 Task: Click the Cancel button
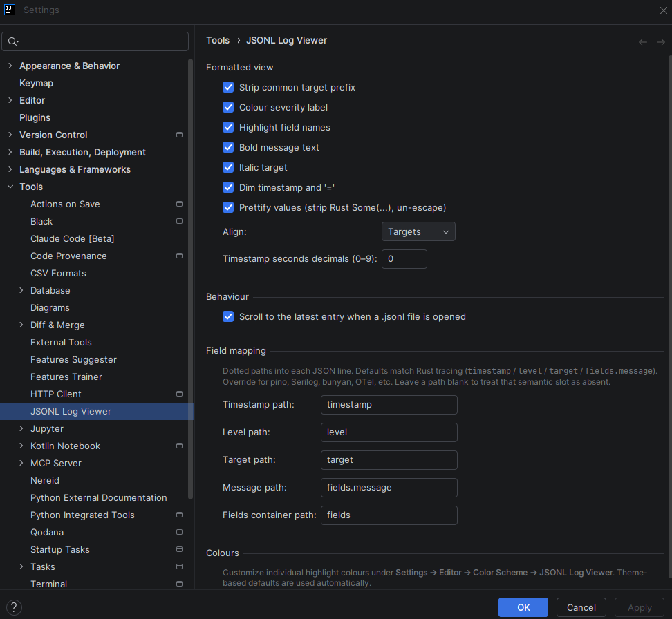(x=581, y=607)
